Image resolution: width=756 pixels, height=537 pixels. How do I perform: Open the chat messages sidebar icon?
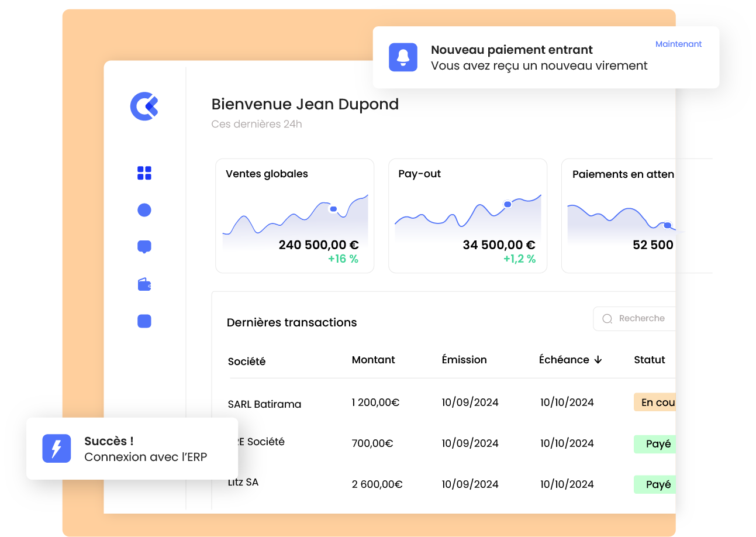(144, 247)
